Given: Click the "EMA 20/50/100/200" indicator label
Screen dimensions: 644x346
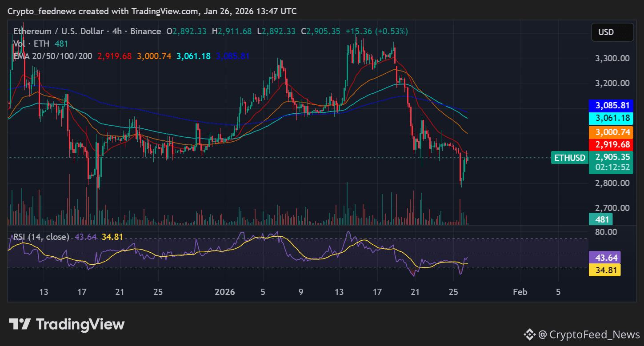Looking at the screenshot, I should click(x=53, y=56).
